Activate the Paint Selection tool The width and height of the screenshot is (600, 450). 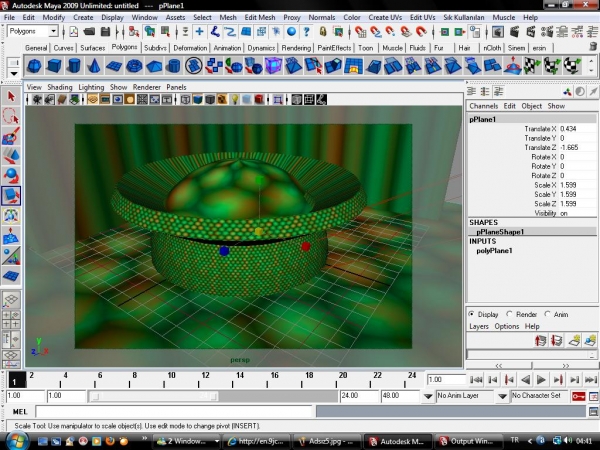coord(11,136)
